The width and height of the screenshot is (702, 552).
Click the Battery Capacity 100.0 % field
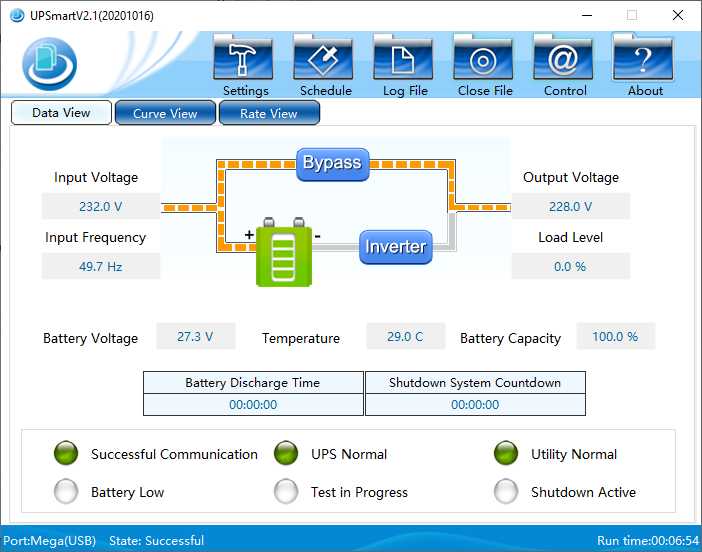point(616,336)
